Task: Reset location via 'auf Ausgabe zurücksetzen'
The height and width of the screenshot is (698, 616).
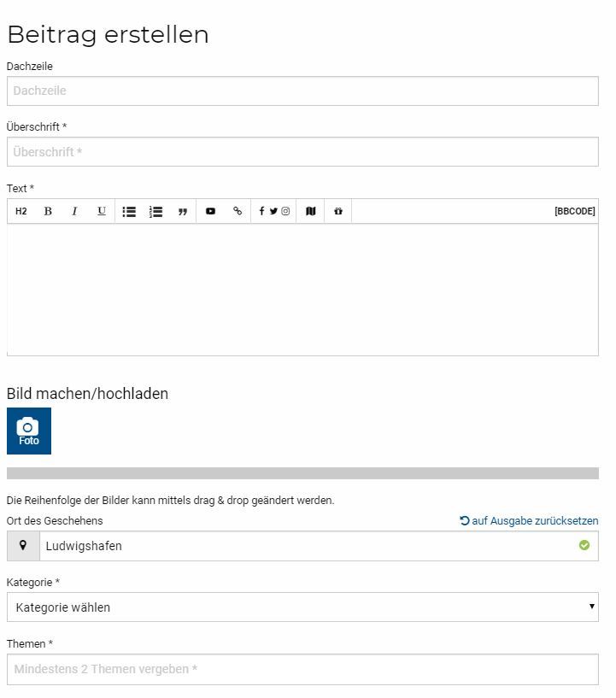Action: click(x=529, y=520)
